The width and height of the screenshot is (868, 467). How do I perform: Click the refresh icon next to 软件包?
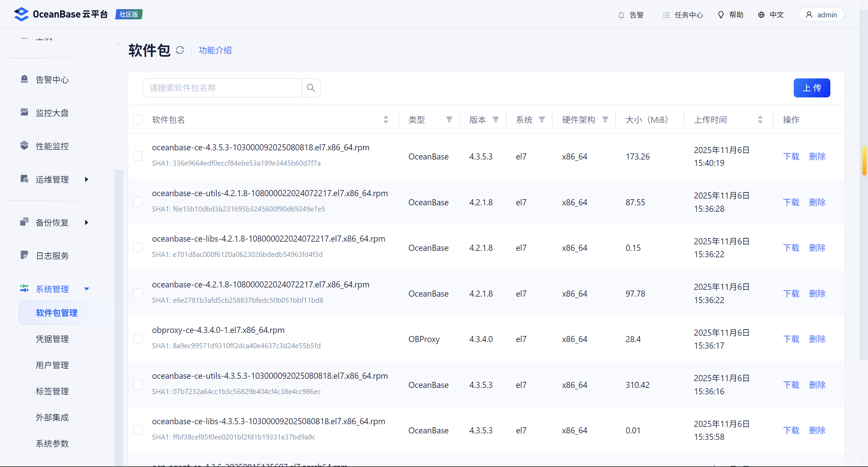(x=180, y=50)
